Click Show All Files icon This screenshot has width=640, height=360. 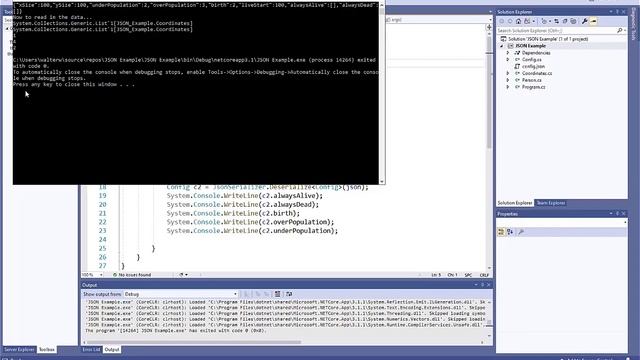click(573, 21)
